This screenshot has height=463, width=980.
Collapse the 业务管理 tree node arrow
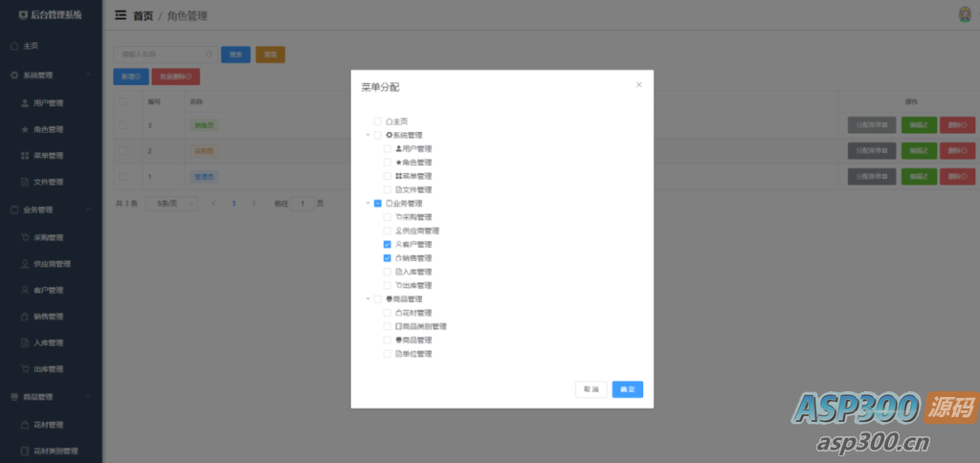(x=367, y=204)
